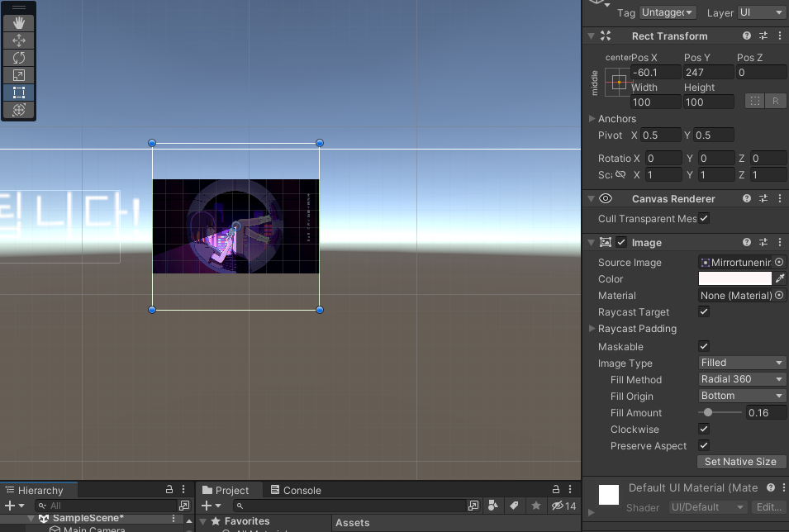Click the Pos X input field
This screenshot has height=532, width=789.
pyautogui.click(x=656, y=72)
